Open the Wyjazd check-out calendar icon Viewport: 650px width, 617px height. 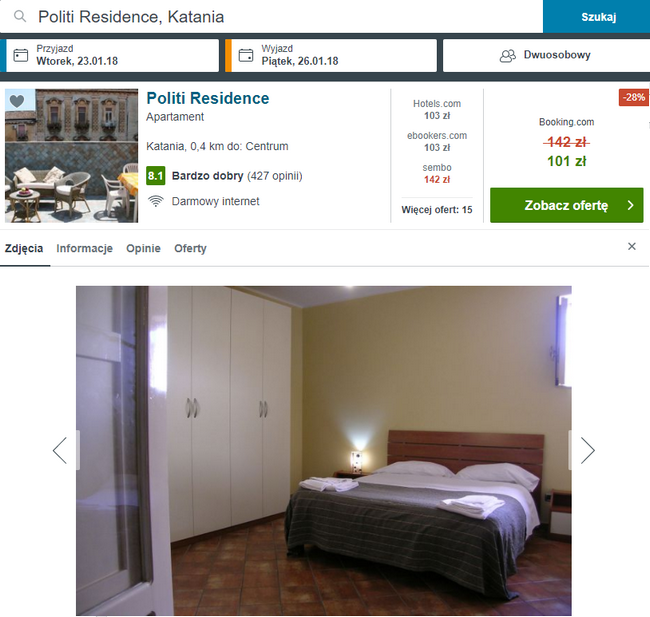click(x=246, y=55)
